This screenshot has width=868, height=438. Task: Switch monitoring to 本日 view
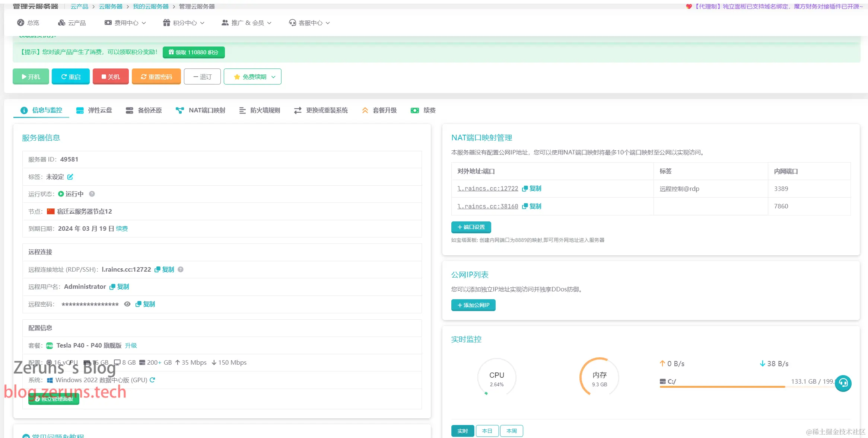[x=487, y=431]
